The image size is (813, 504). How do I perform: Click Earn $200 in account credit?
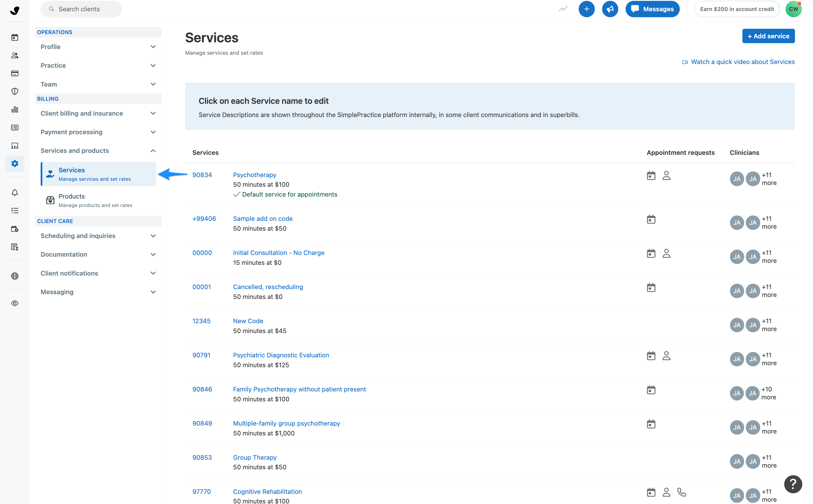737,9
